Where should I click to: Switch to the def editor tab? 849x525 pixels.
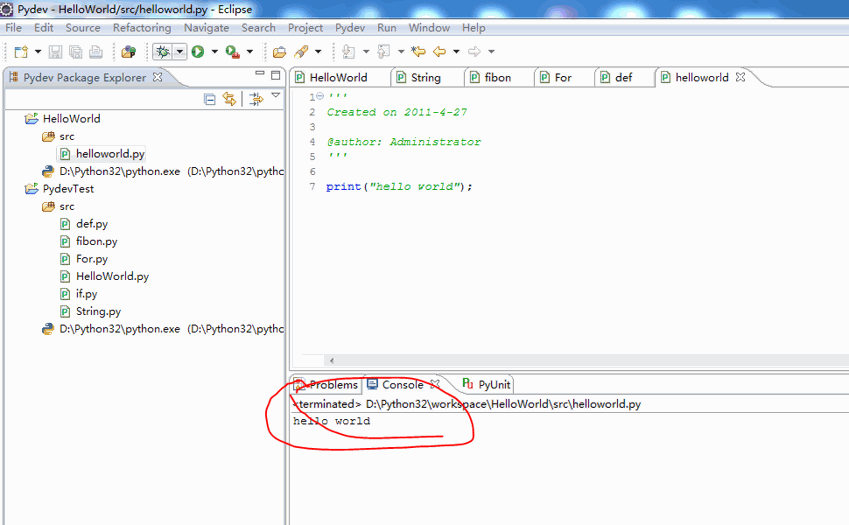623,77
